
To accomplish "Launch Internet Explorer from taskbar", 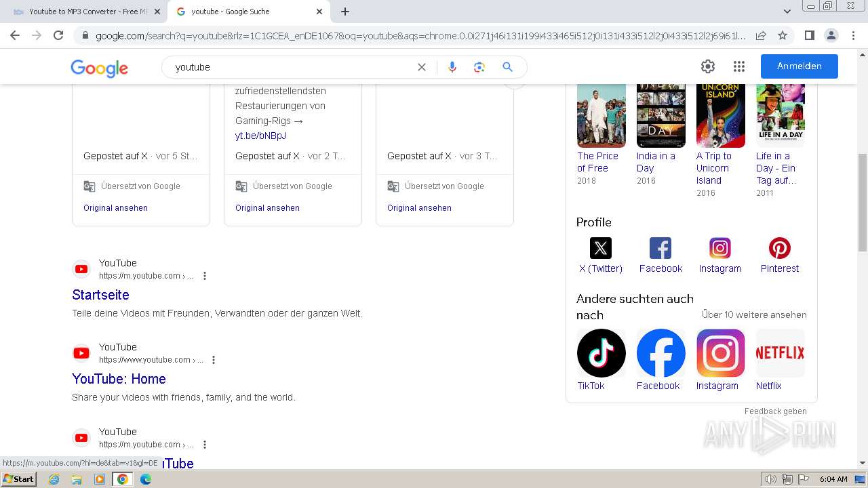I will pyautogui.click(x=54, y=479).
